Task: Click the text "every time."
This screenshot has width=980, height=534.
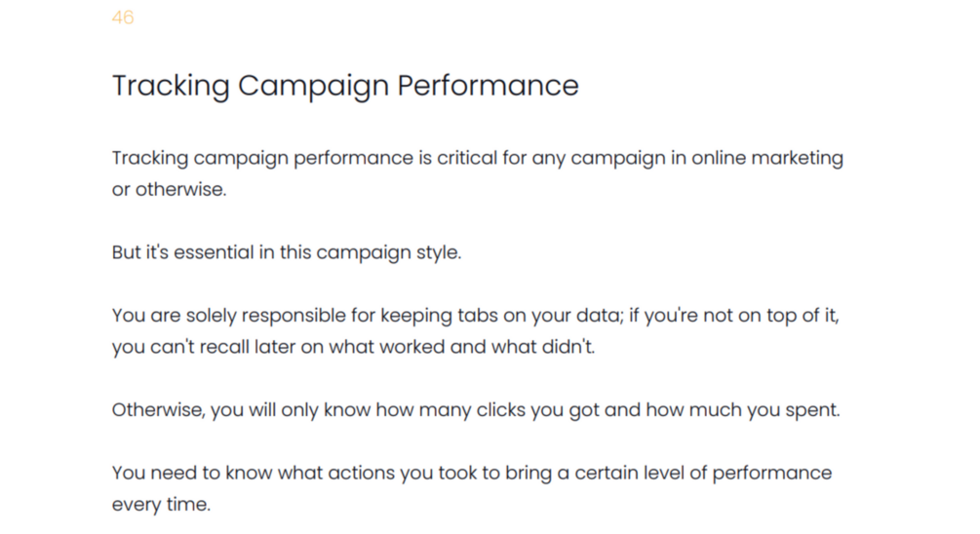Action: [161, 505]
